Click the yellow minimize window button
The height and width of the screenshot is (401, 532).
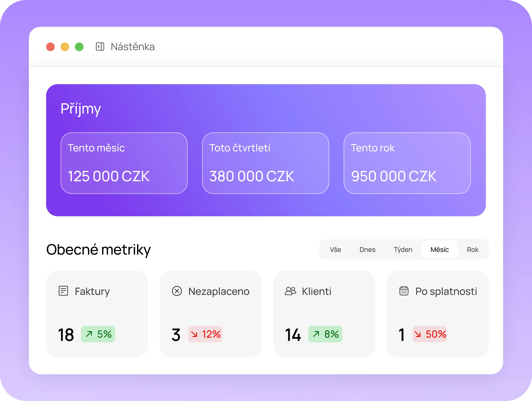click(x=65, y=47)
